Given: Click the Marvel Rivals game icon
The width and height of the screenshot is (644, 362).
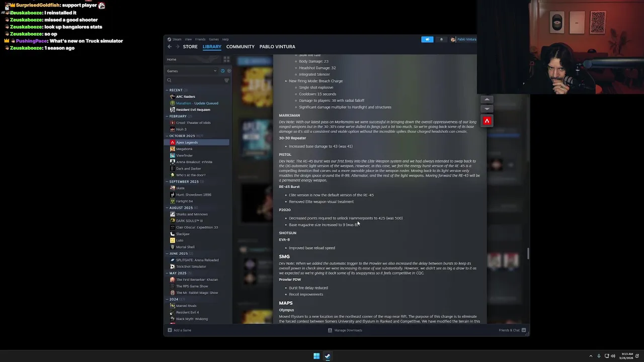Looking at the screenshot, I should point(173,306).
